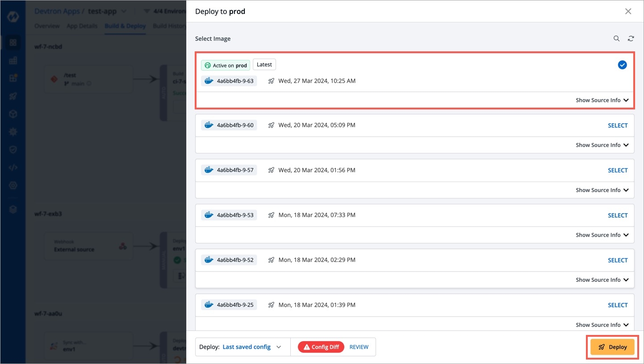Select image 4a6bb4fb-9-57
644x364 pixels.
click(618, 170)
